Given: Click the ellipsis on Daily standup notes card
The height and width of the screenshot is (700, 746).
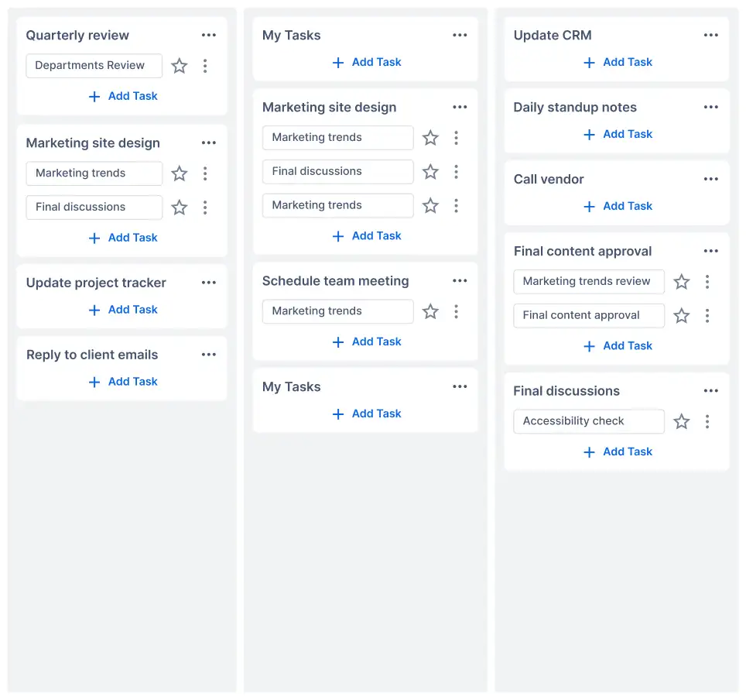Looking at the screenshot, I should click(x=710, y=107).
